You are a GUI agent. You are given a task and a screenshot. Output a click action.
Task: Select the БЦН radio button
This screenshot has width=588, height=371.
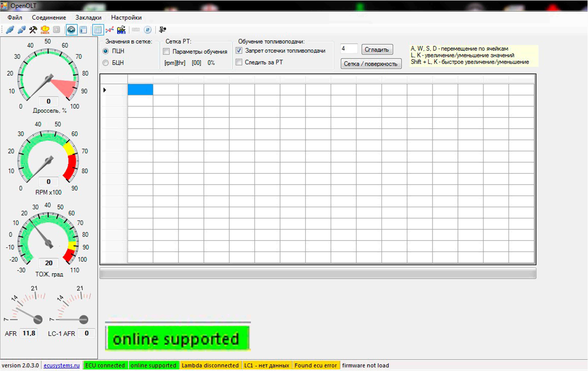pos(105,63)
